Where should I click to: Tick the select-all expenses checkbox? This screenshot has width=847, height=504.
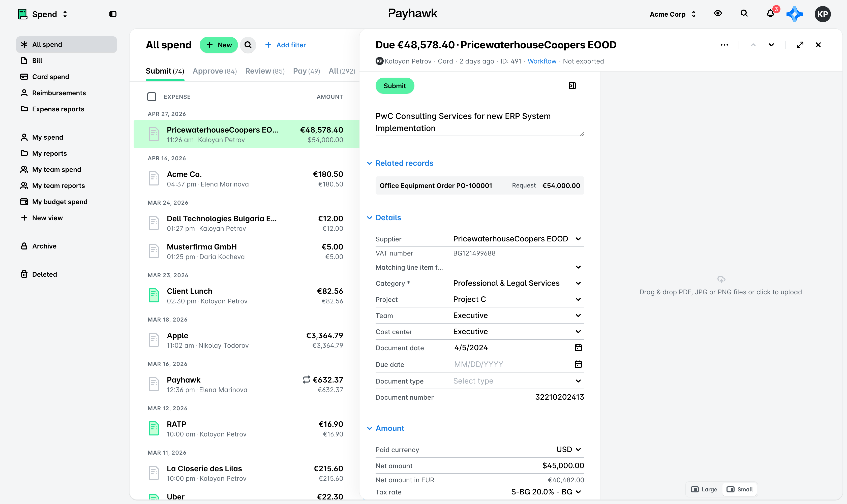(152, 97)
